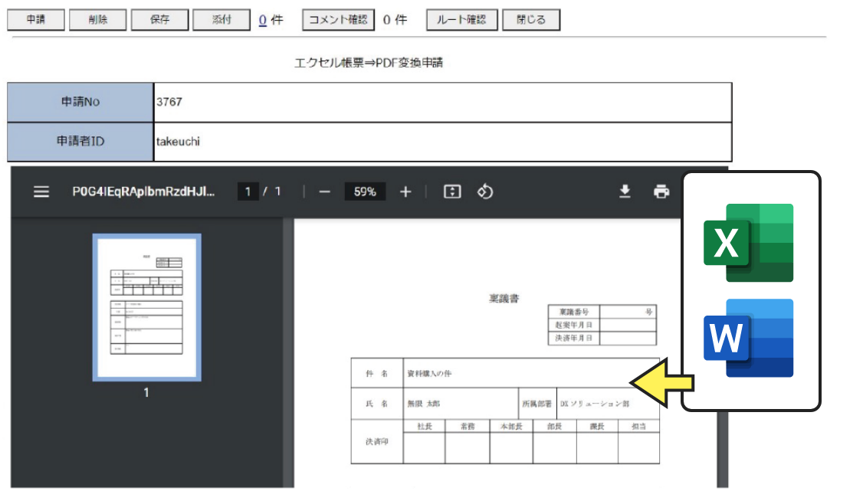This screenshot has width=863, height=504.
Task: Zoom in with the plus icon
Action: pyautogui.click(x=405, y=191)
